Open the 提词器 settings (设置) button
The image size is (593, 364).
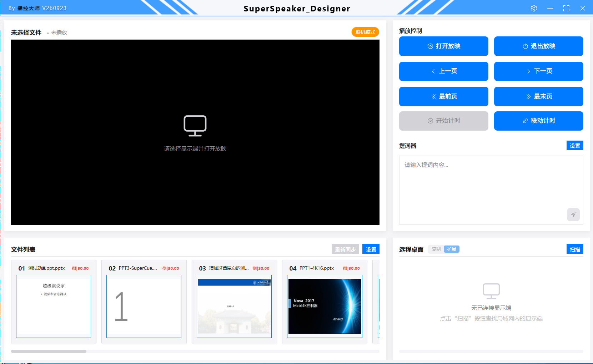(575, 146)
